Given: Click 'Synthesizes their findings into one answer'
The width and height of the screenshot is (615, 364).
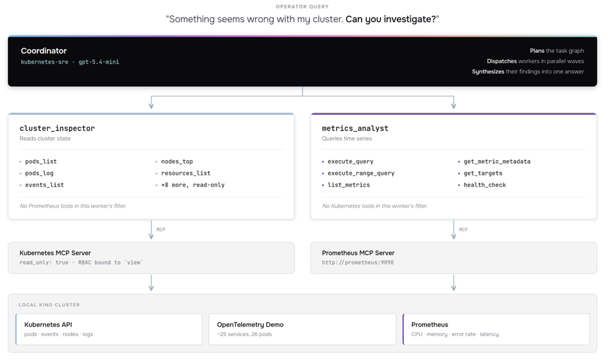Looking at the screenshot, I should click(x=527, y=71).
